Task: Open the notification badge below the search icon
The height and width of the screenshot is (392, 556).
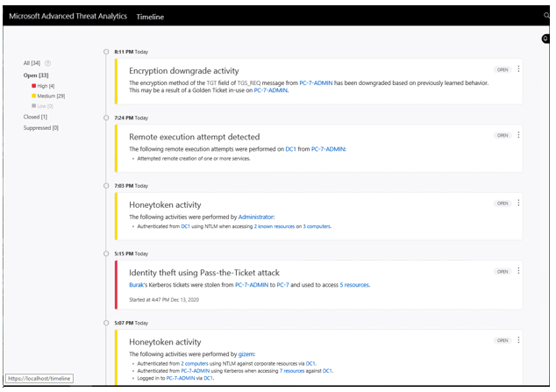Action: 545,39
